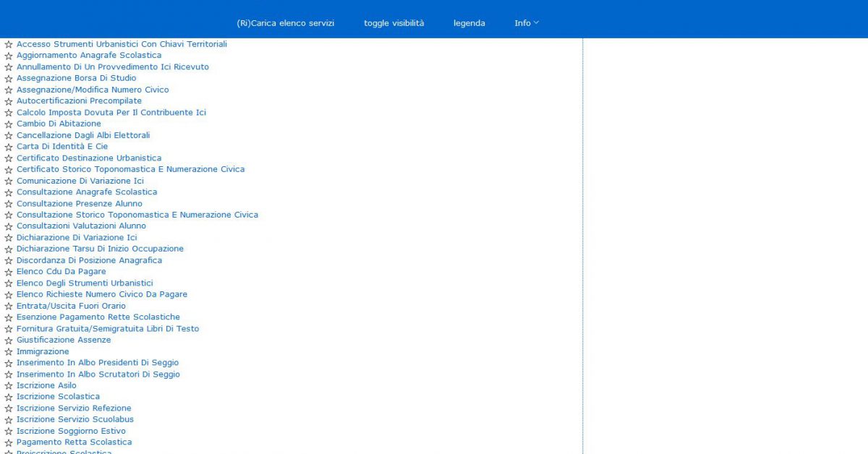The width and height of the screenshot is (868, 454).
Task: Click star next to Iscrizione Asilo
Action: [9, 386]
